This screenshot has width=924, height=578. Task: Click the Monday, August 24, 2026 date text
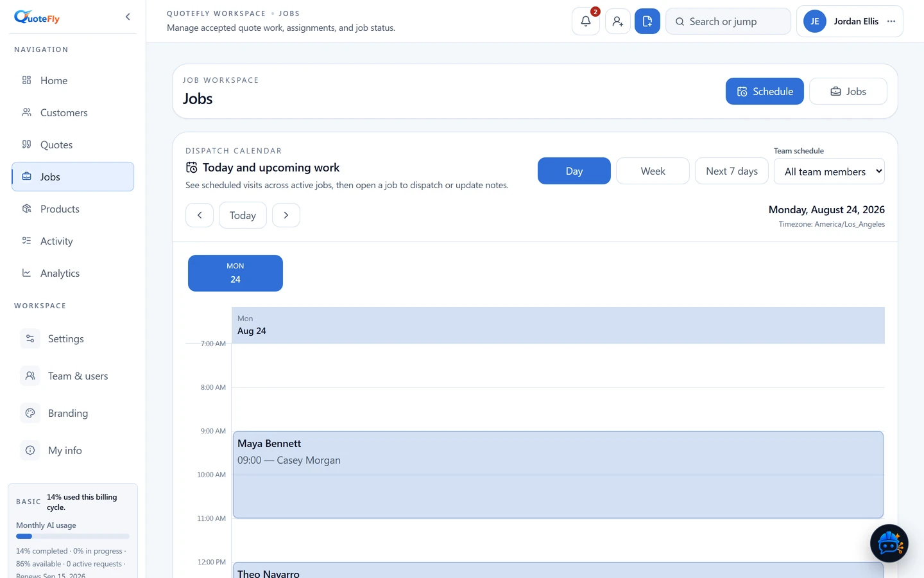point(826,209)
